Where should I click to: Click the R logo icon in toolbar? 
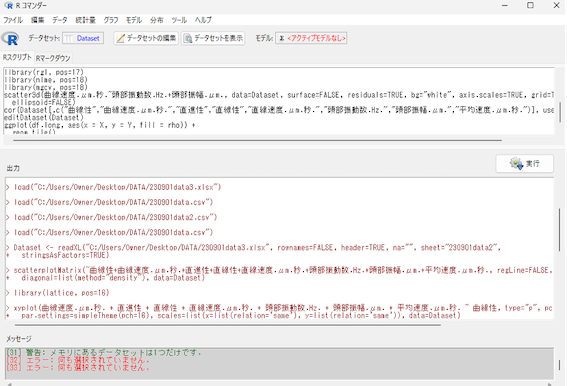click(10, 38)
